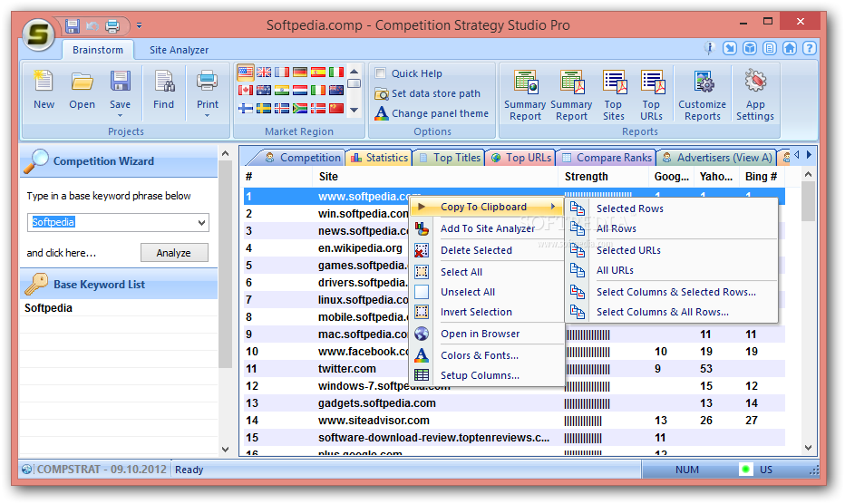This screenshot has height=504, width=845.
Task: Choose Add To Site Analyzer from context menu
Action: (x=488, y=228)
